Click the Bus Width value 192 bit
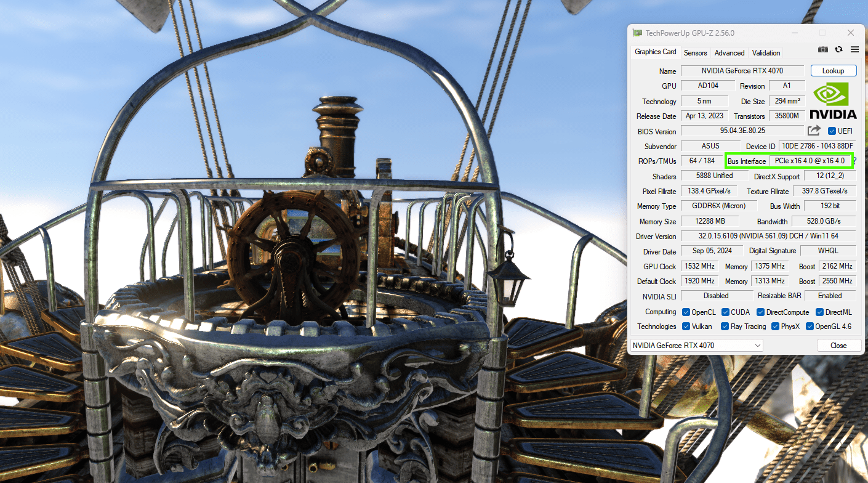Screen dimensions: 868x483 (830, 206)
